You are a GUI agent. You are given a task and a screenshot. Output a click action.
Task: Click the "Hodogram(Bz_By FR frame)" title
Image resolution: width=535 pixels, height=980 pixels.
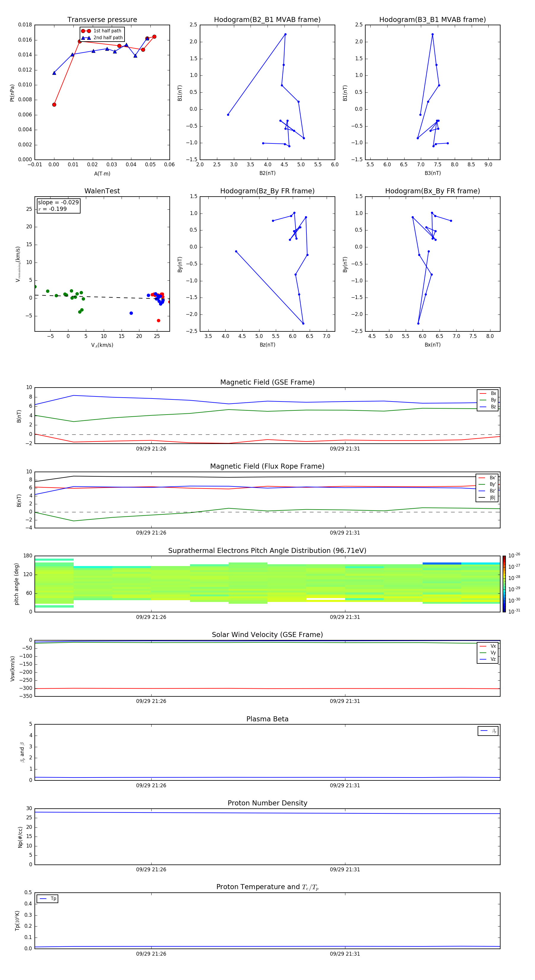tap(267, 191)
